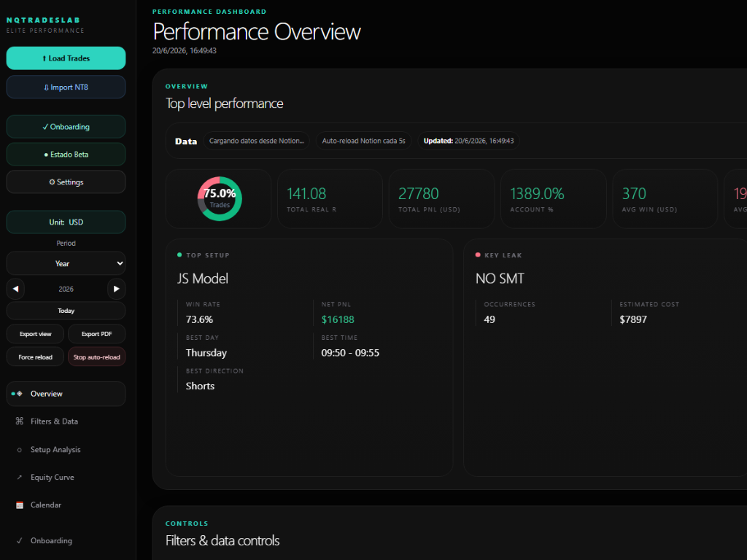The image size is (747, 560).
Task: Open the Estado Beta status button
Action: pyautogui.click(x=66, y=155)
